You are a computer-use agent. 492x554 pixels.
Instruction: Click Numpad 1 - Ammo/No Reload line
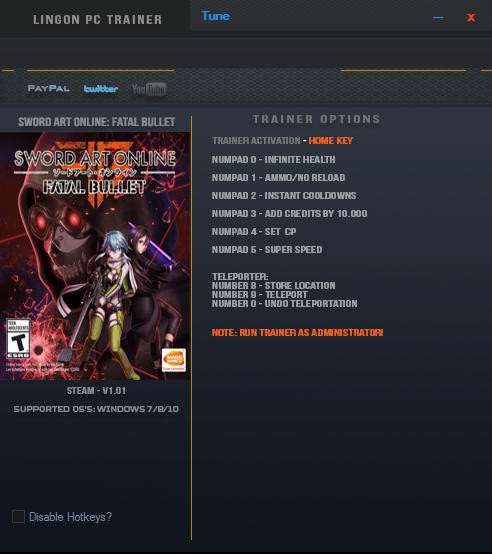pyautogui.click(x=278, y=178)
